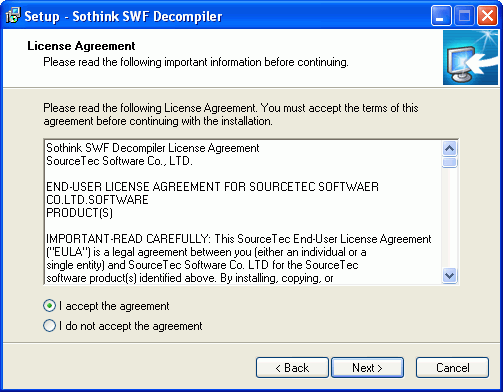
Task: Click the Next button
Action: [367, 368]
